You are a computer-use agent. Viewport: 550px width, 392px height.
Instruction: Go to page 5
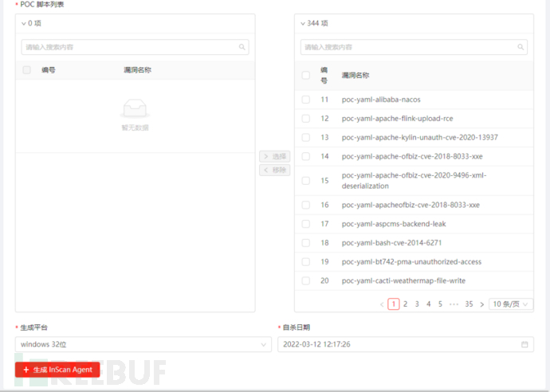[x=440, y=304]
